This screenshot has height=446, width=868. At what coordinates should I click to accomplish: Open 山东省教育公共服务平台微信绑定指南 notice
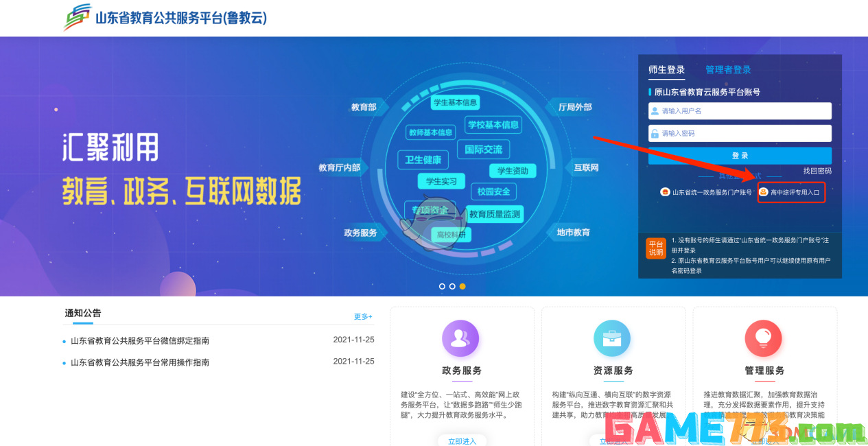click(x=140, y=340)
